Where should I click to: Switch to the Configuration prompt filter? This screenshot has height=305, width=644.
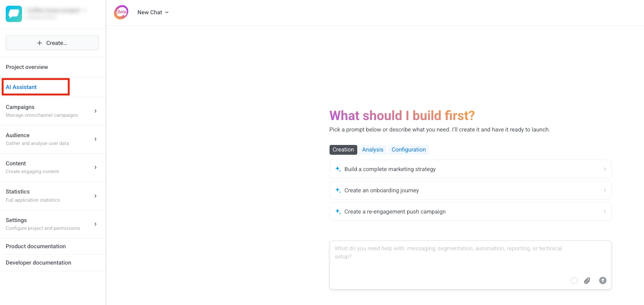point(409,149)
